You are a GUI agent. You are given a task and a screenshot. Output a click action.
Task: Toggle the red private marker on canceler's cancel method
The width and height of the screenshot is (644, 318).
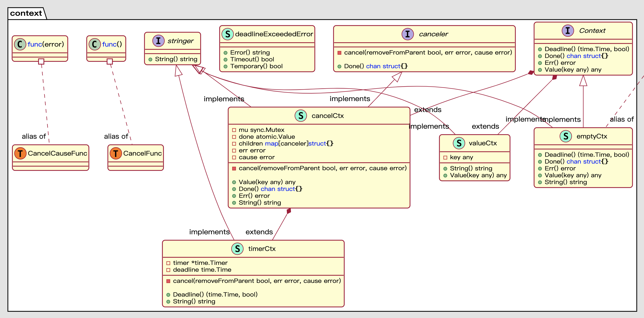pyautogui.click(x=340, y=52)
